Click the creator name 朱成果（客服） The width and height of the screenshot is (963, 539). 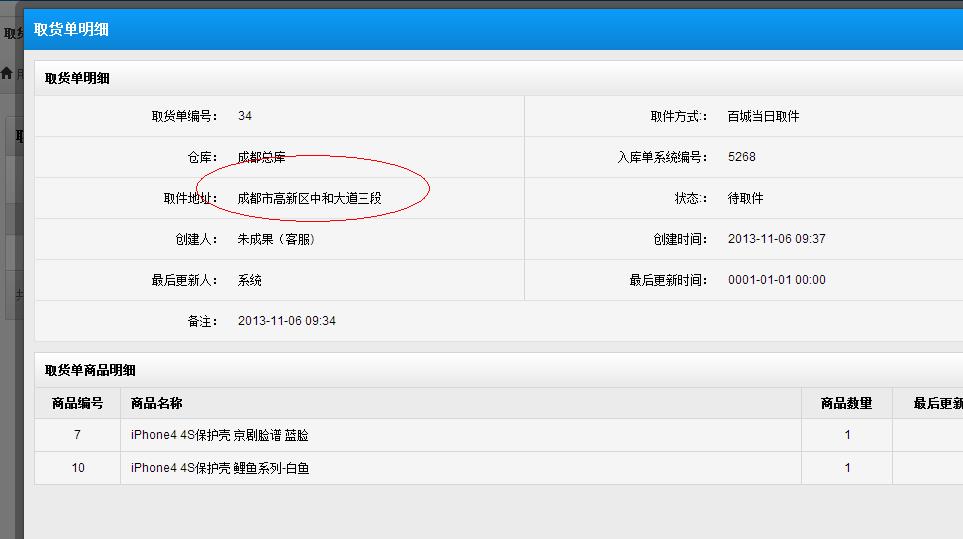(277, 239)
